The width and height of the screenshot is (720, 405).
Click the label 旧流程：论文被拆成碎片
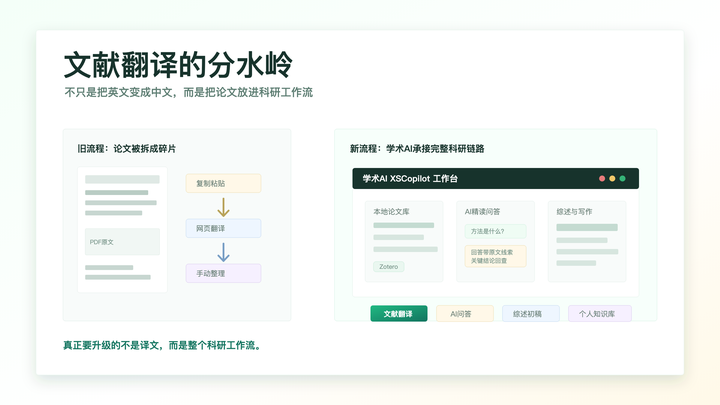[x=127, y=149]
